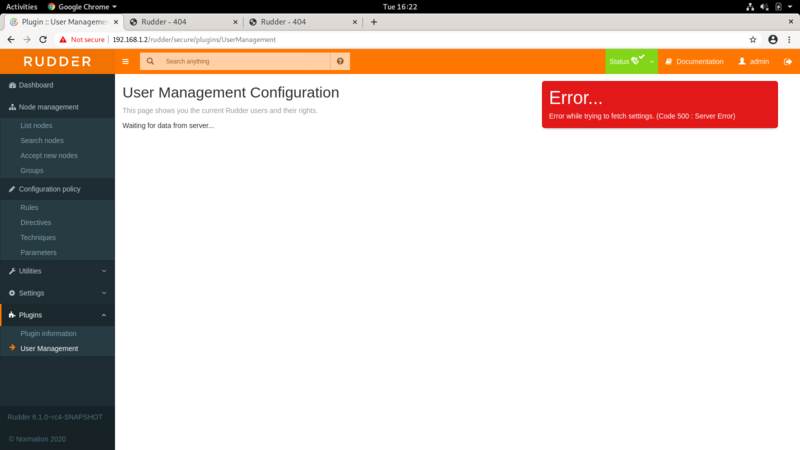Open Directives page
Viewport: 800px width, 450px height.
pyautogui.click(x=36, y=222)
